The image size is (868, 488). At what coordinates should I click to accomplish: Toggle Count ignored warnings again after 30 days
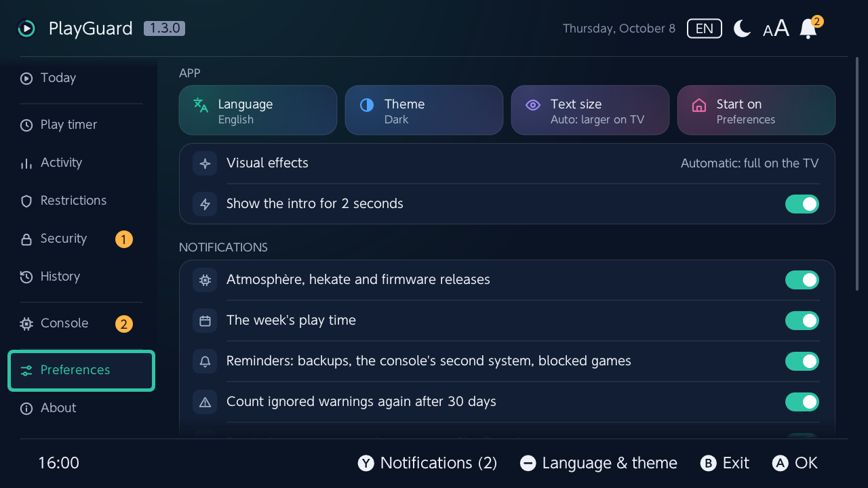click(x=802, y=402)
